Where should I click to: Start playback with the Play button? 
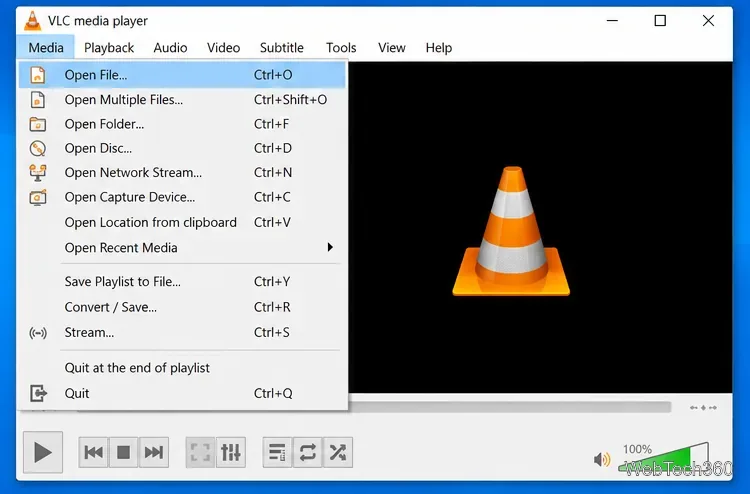43,452
